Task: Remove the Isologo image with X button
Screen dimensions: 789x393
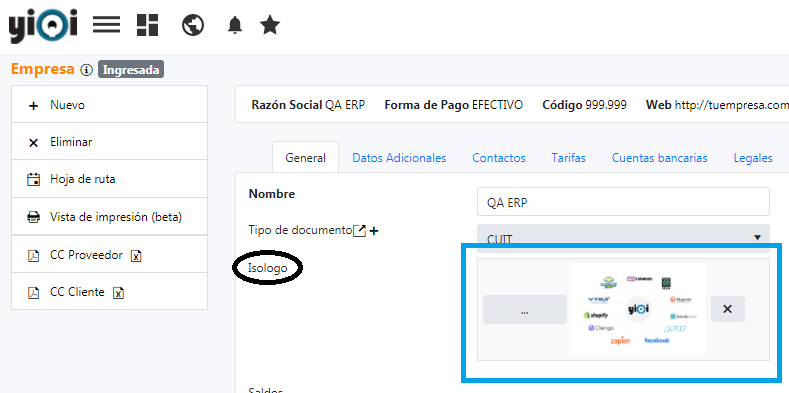Action: coord(728,309)
